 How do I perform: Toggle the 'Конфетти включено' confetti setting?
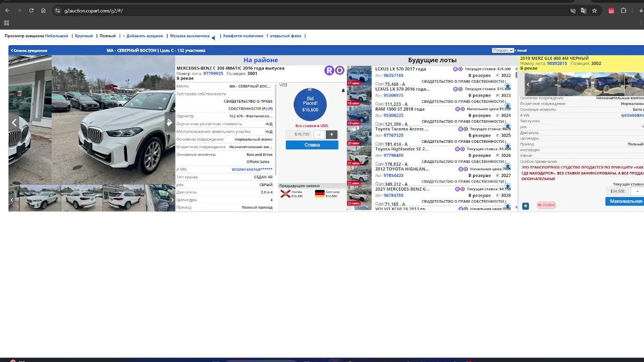pos(243,36)
